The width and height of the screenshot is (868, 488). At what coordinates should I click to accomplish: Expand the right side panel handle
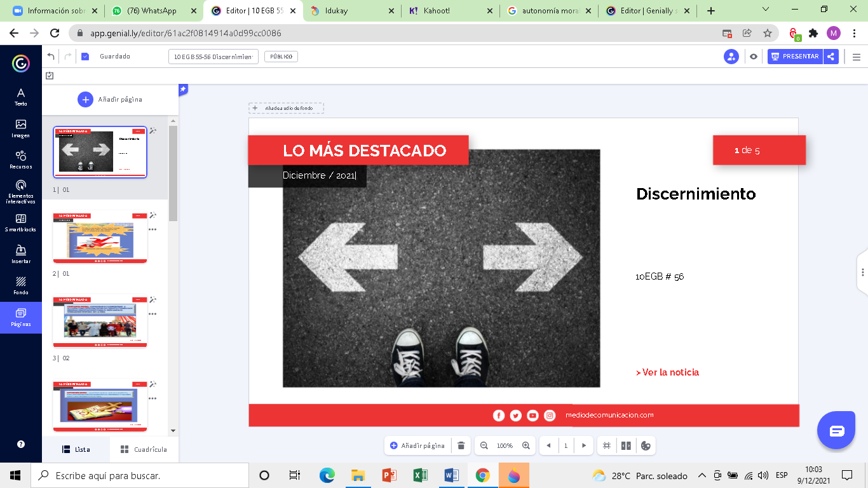[862, 273]
